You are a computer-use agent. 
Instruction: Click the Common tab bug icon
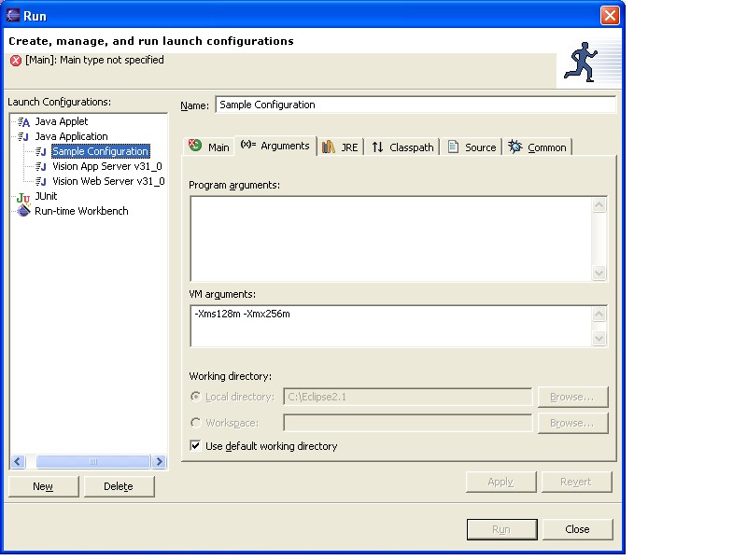515,147
